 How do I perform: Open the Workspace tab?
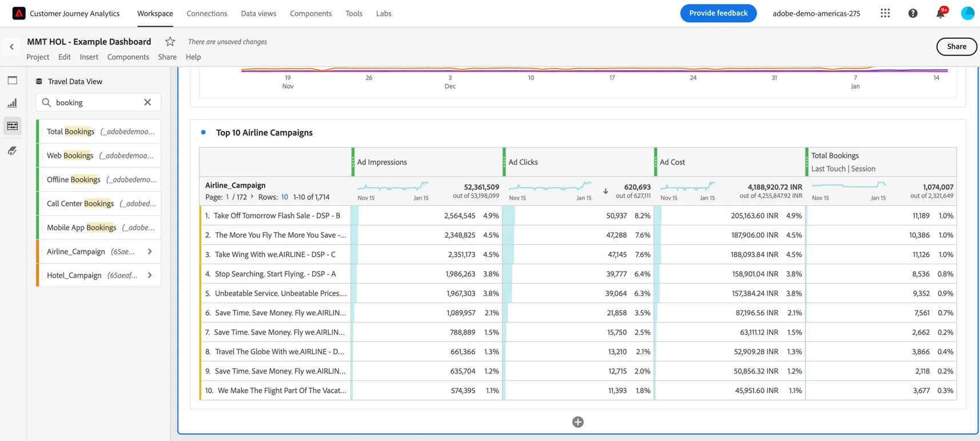[155, 13]
